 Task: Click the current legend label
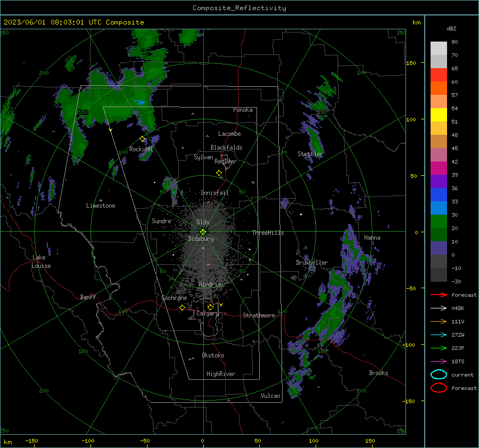click(x=463, y=375)
